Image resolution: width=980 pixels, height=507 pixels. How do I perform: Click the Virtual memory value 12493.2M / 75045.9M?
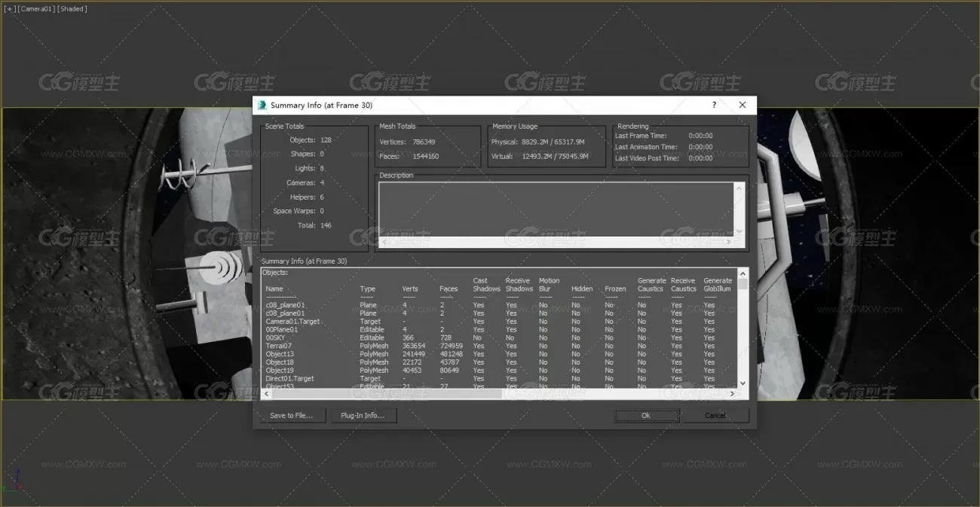(x=556, y=157)
